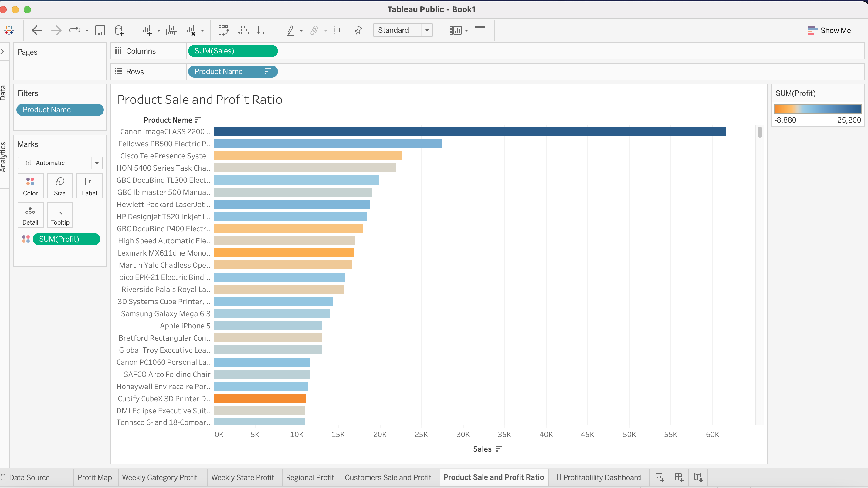868x488 pixels.
Task: Click the Redo forward arrow
Action: click(x=56, y=30)
